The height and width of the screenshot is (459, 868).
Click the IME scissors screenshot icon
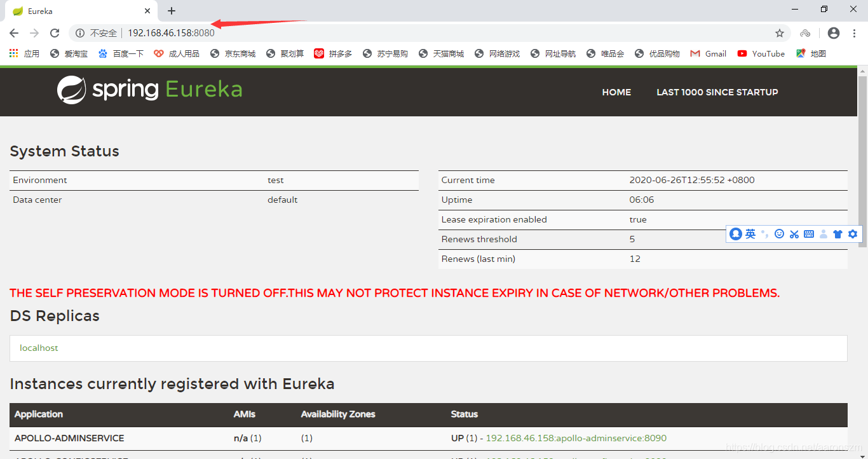coord(794,234)
